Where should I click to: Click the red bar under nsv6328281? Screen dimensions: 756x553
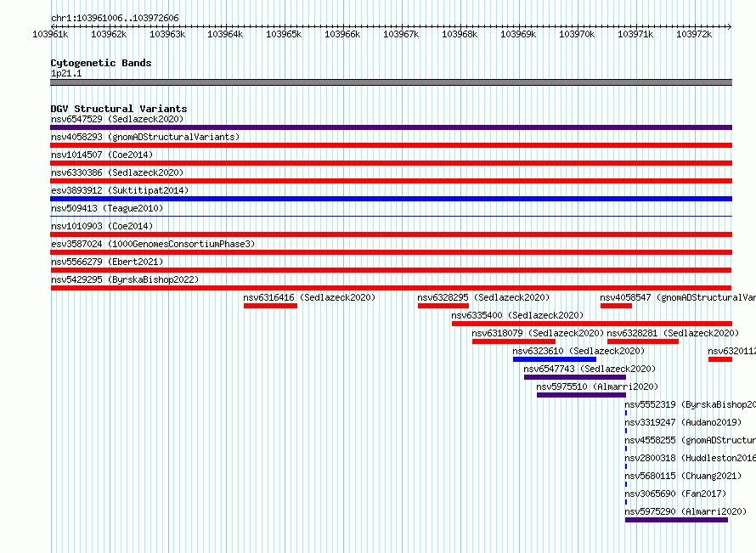tap(643, 341)
